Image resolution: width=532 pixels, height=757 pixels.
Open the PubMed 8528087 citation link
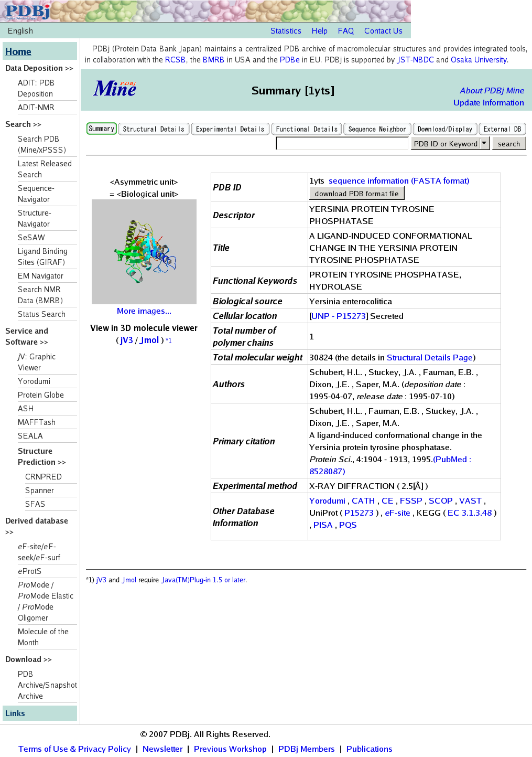(390, 465)
